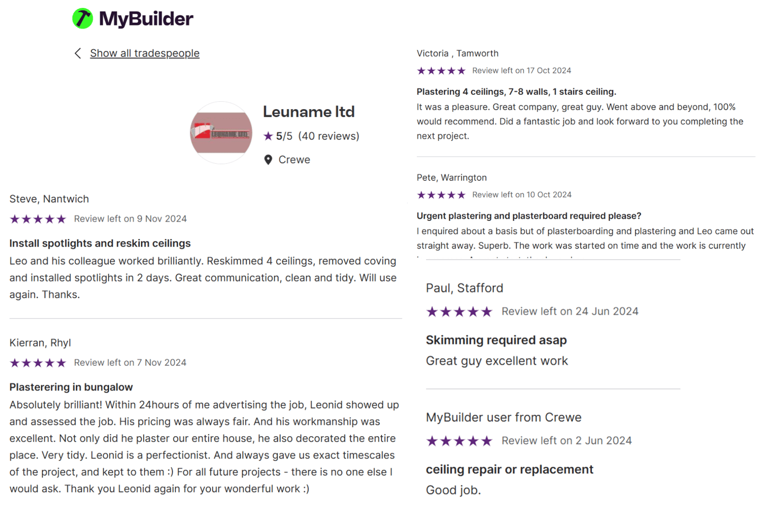Click the star rating on Victoria's Tamworth review

tap(441, 70)
